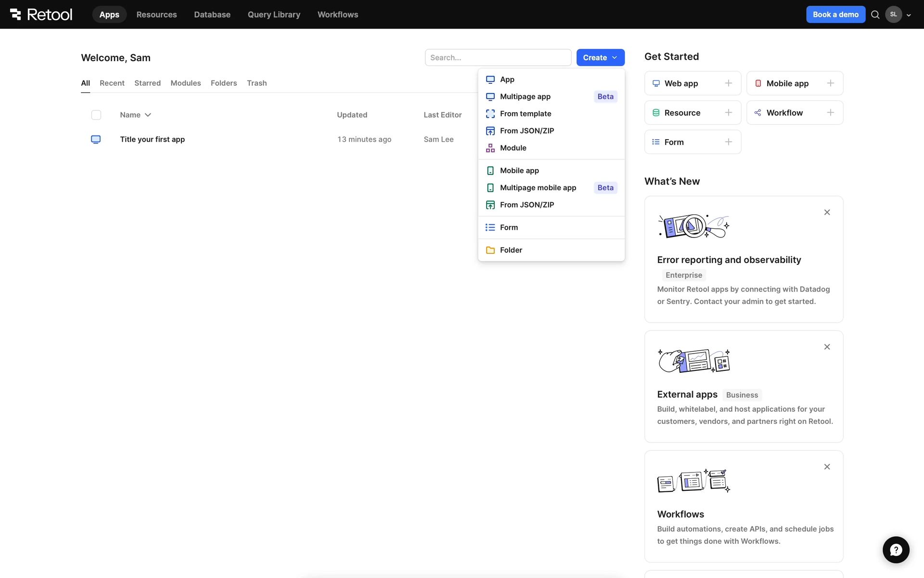This screenshot has width=924, height=578.
Task: Click the Web app monitor icon in Get Started
Action: tap(656, 83)
